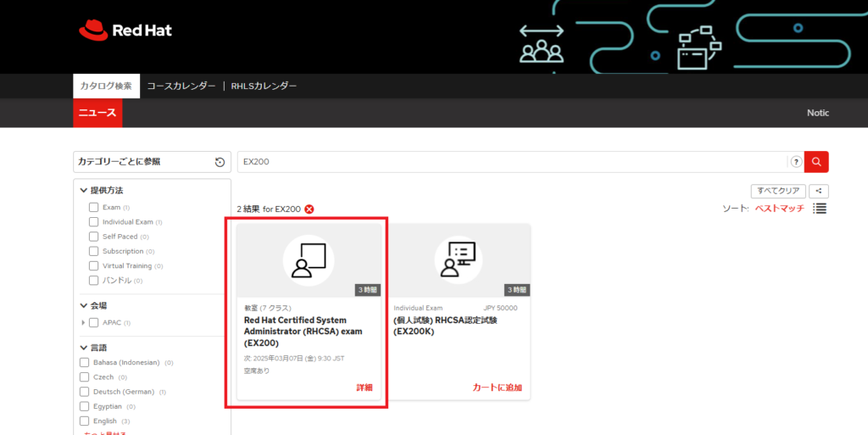Select the English language checkbox
Viewport: 868px width, 435px height.
point(85,421)
